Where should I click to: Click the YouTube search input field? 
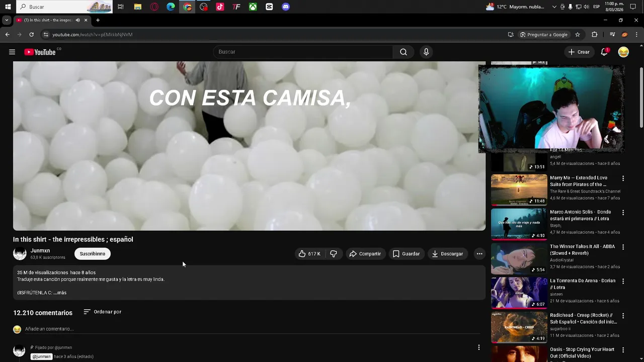click(x=303, y=52)
